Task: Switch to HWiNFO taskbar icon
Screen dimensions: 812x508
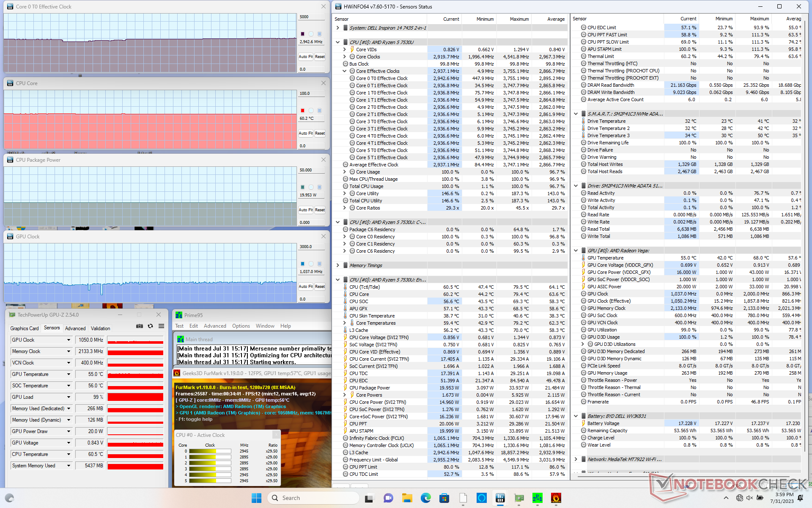Action: (x=500, y=498)
